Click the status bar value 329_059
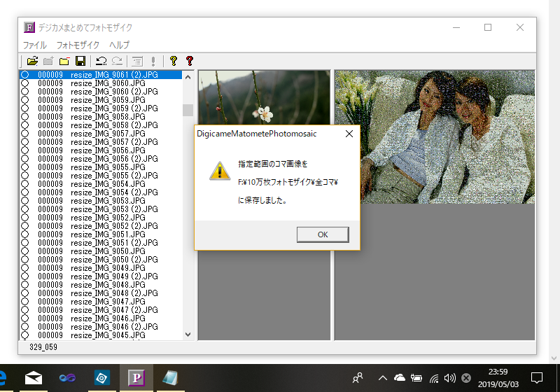 (43, 347)
